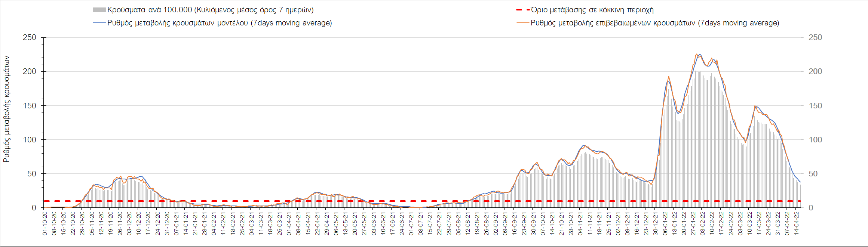The image size is (868, 247).
Task: Select legend label Κρούσματα ανά 100.000
Action: click(x=210, y=10)
